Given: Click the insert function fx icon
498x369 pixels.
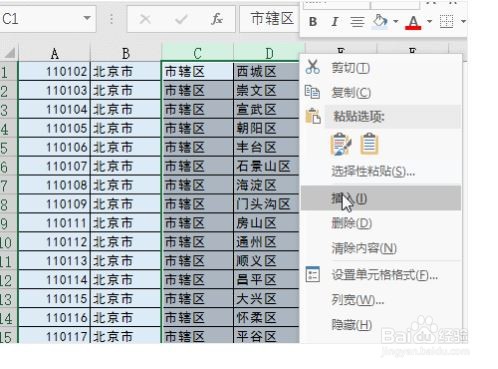Looking at the screenshot, I should [x=217, y=19].
